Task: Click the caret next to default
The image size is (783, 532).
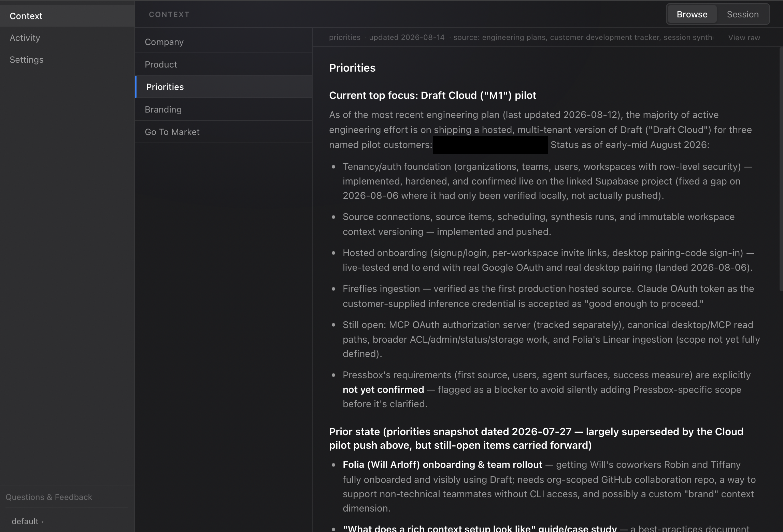Action: pos(43,522)
